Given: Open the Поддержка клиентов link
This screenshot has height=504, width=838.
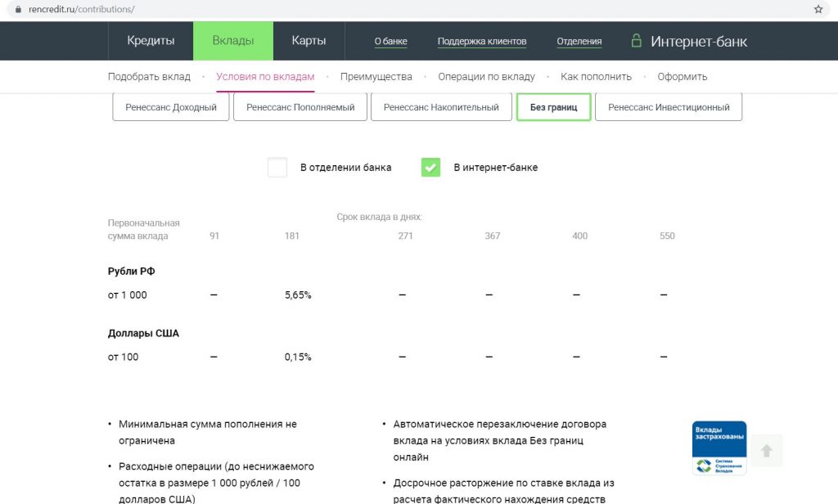Looking at the screenshot, I should tap(482, 41).
